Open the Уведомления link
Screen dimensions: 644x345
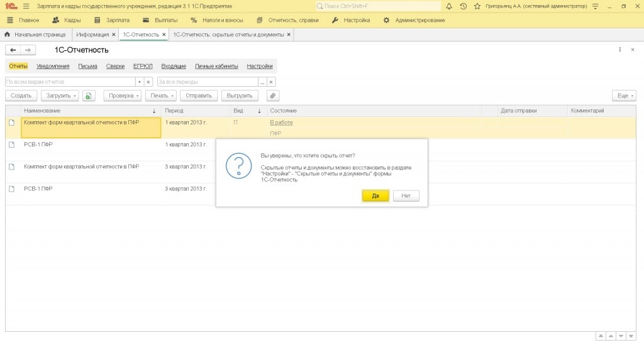click(53, 66)
